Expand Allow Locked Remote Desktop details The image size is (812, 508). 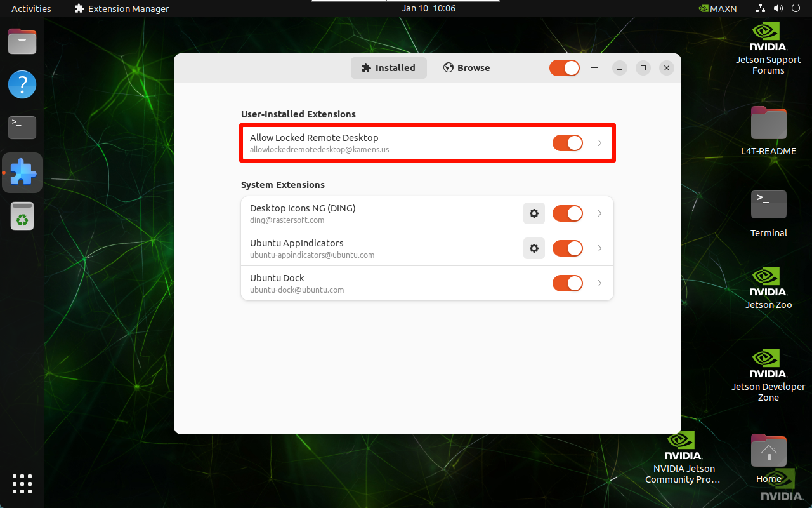599,143
